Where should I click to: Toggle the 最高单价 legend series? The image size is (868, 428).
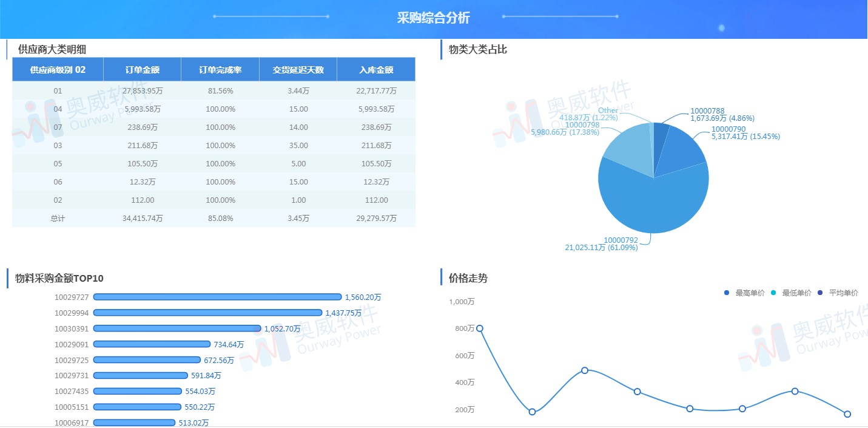coord(744,293)
